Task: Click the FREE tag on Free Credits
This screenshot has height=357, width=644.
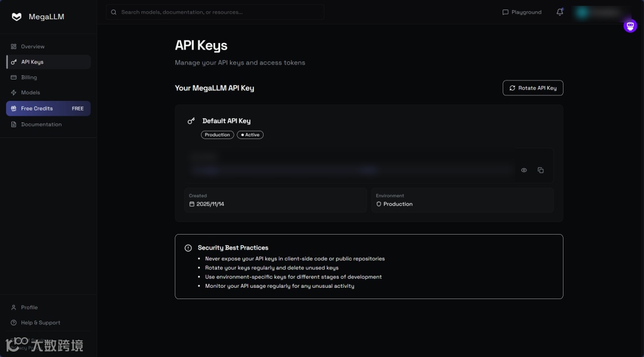Action: [78, 109]
